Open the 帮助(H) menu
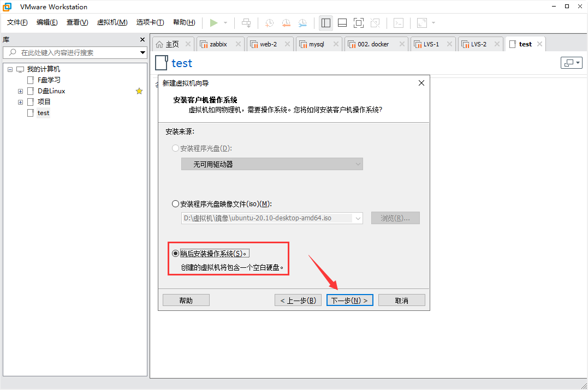Viewport: 588px width, 390px height. click(x=184, y=22)
